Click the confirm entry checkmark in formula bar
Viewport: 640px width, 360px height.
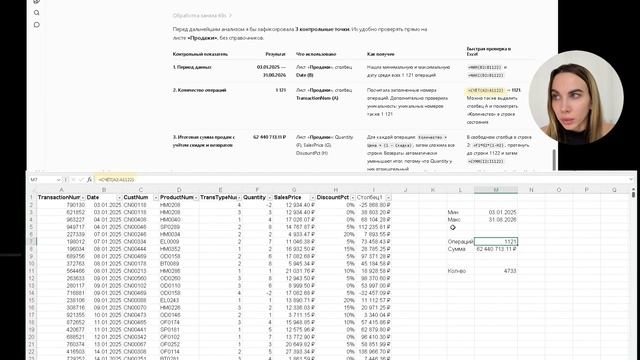coord(81,180)
